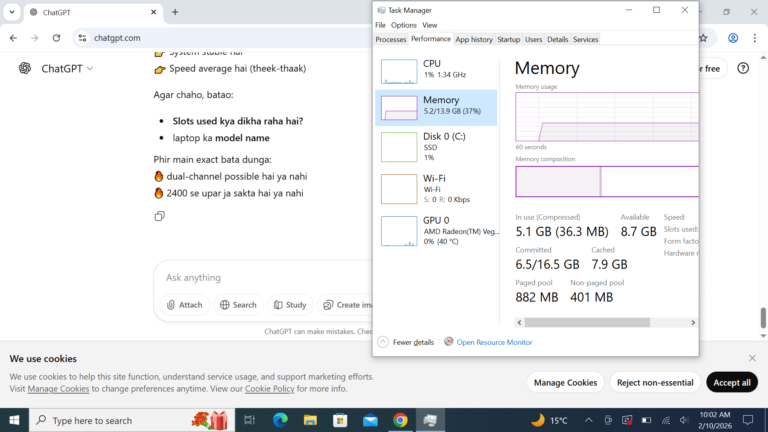Open the Mail app from the taskbar

point(370,420)
